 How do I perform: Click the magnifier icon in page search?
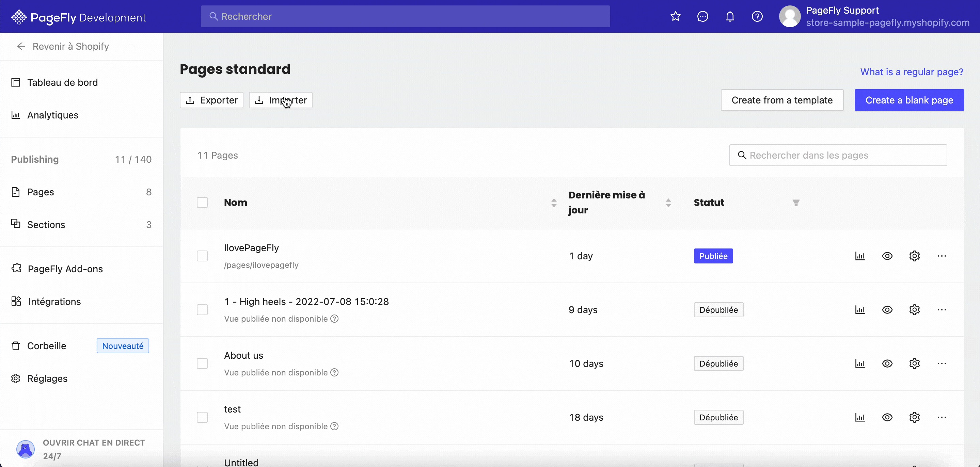[742, 155]
